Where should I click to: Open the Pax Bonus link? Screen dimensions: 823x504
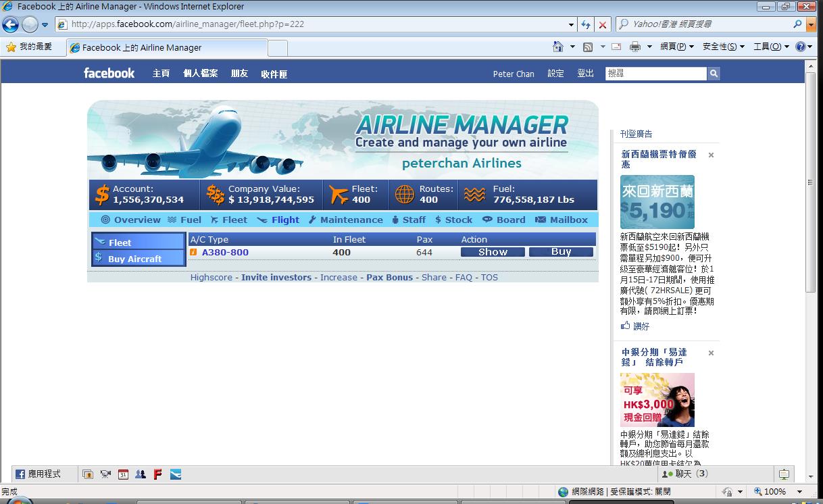[x=389, y=277]
